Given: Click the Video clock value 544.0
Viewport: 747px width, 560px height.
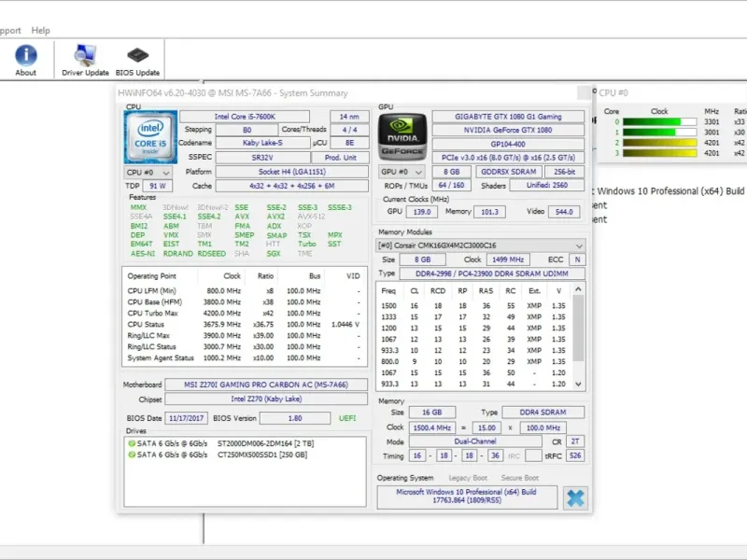Looking at the screenshot, I should click(x=564, y=212).
